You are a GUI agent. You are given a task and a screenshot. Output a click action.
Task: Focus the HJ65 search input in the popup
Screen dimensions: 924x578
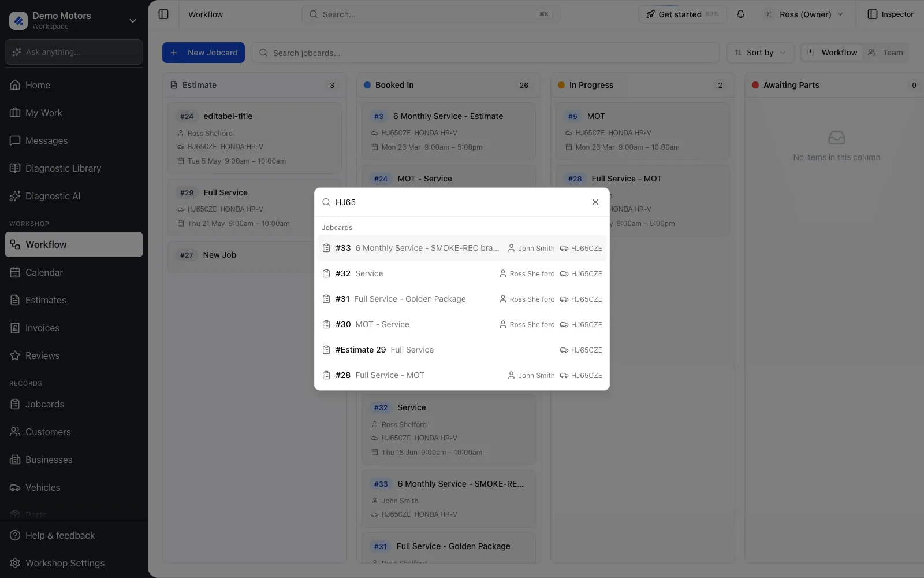pyautogui.click(x=459, y=202)
